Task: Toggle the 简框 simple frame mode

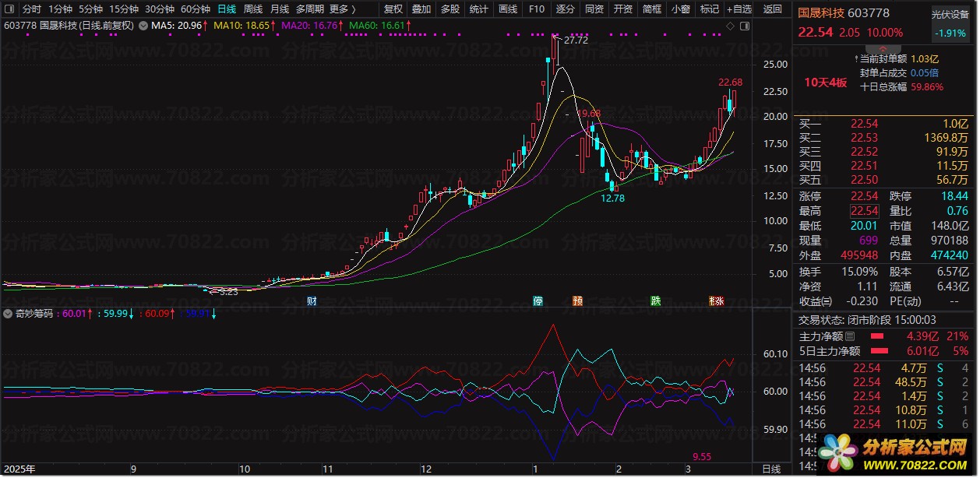Action: pos(652,9)
